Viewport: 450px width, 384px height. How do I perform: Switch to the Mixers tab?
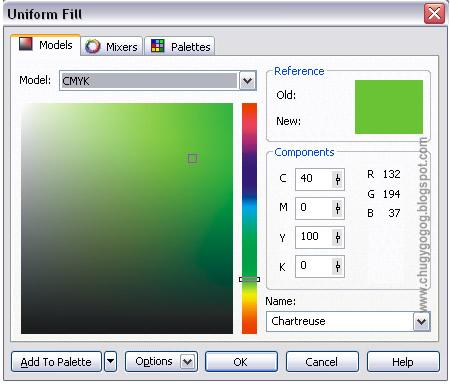[112, 47]
